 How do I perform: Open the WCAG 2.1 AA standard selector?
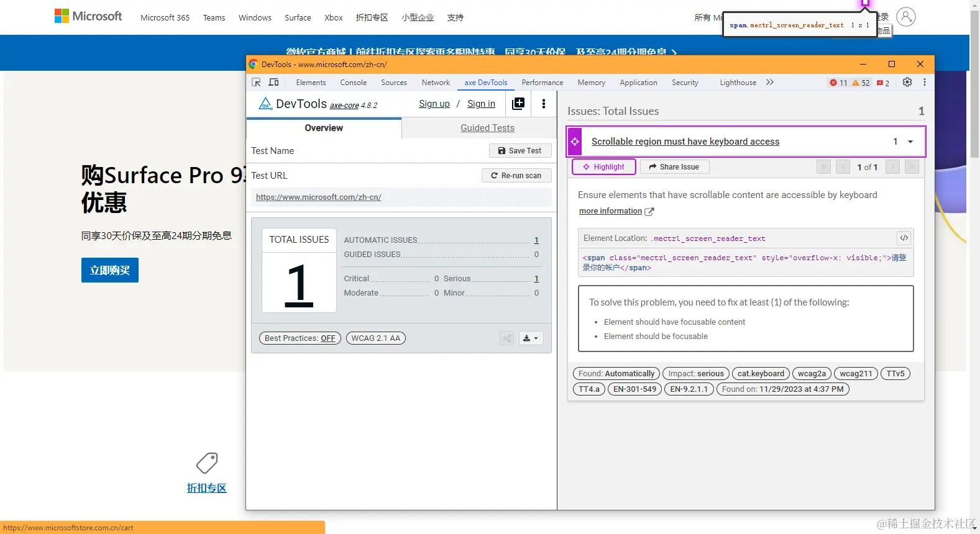tap(376, 338)
